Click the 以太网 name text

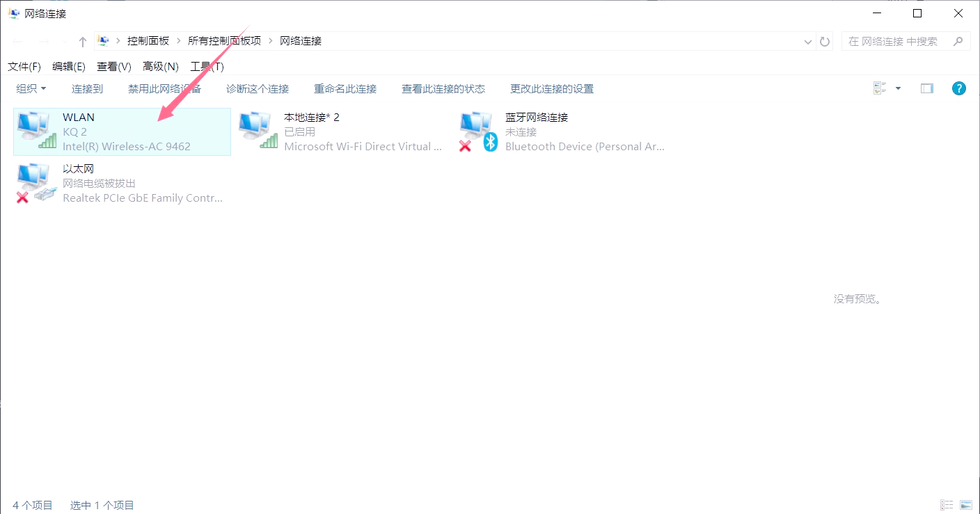pyautogui.click(x=78, y=168)
